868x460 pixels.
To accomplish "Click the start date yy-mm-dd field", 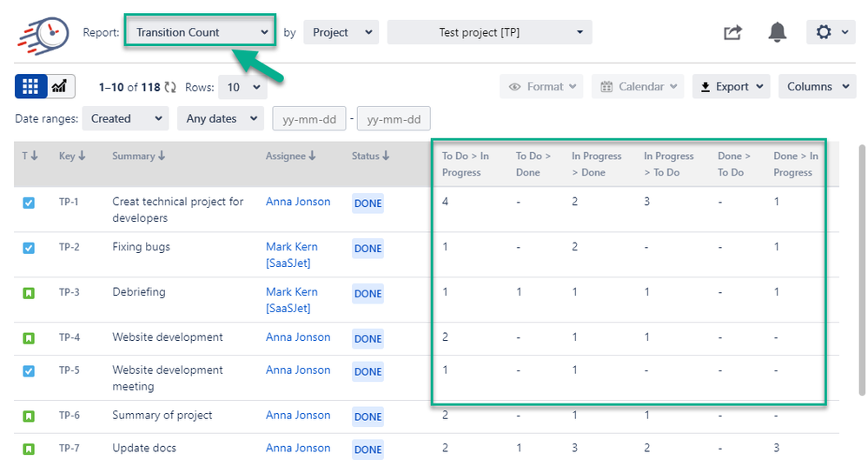I will 309,118.
